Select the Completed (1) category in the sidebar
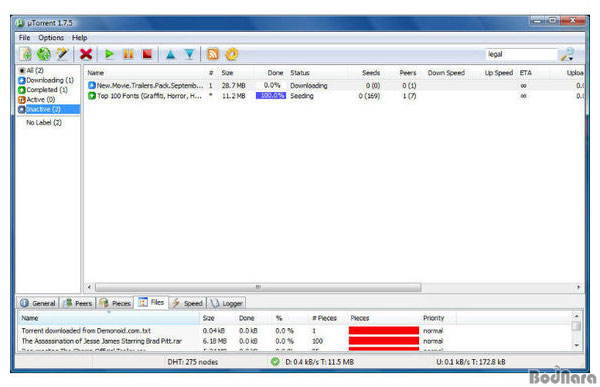This screenshot has width=600, height=387. 43,90
